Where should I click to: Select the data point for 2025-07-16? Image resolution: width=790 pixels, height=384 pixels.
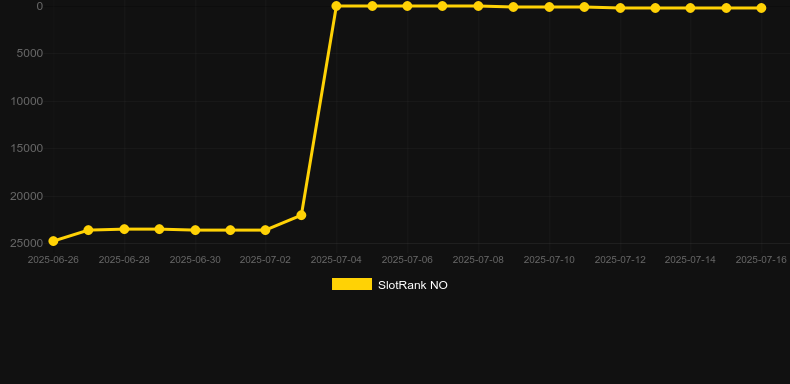[x=761, y=8]
